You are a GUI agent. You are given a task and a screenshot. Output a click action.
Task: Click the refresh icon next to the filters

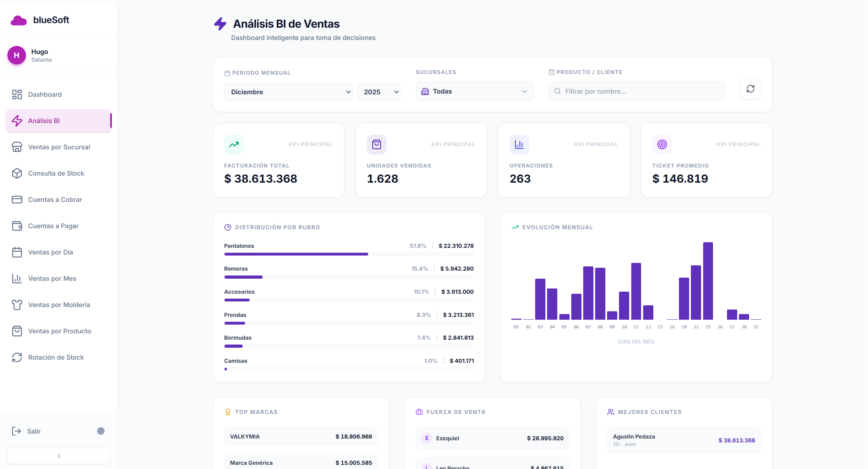750,89
